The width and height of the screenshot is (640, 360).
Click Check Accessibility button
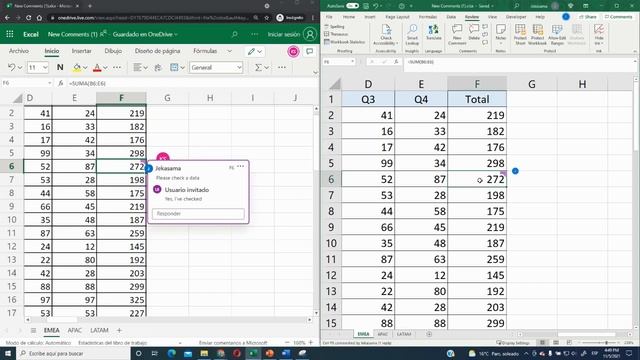pos(386,35)
